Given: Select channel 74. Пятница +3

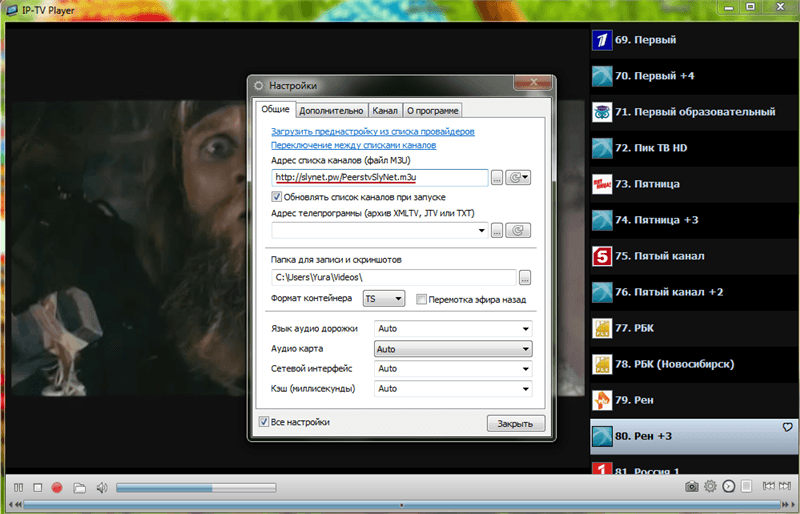Looking at the screenshot, I should [x=695, y=220].
